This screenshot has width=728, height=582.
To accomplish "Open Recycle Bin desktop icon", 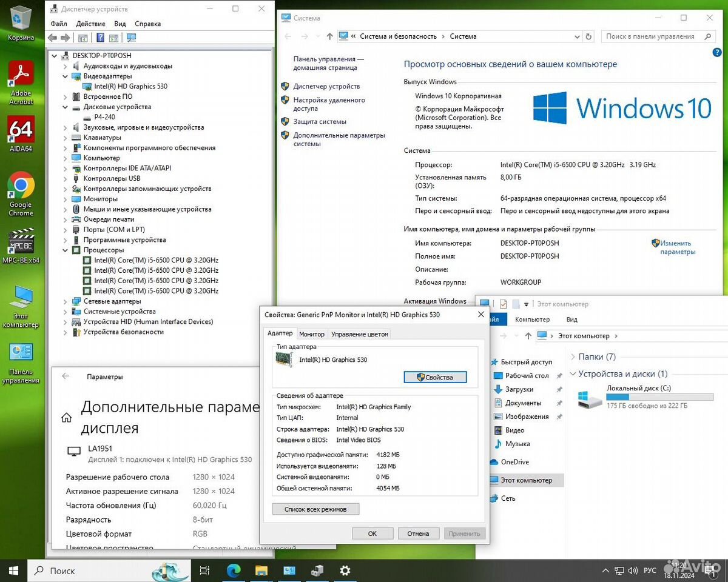I will [x=21, y=23].
